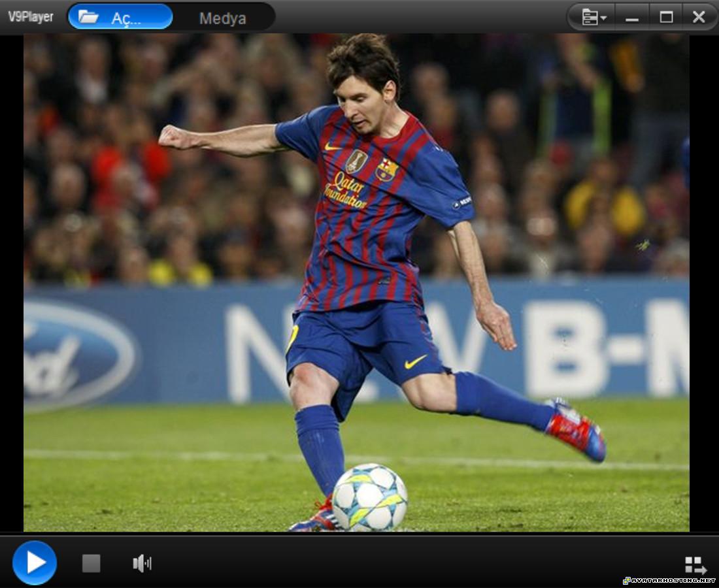
Task: Click the avatarhosting.net watermark
Action: (x=669, y=580)
